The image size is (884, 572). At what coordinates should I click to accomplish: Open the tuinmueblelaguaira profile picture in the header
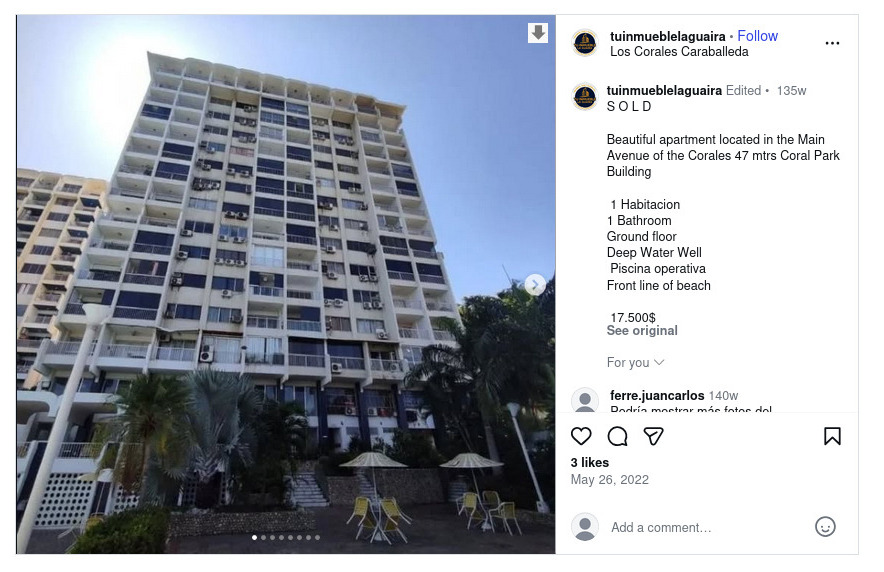[585, 43]
